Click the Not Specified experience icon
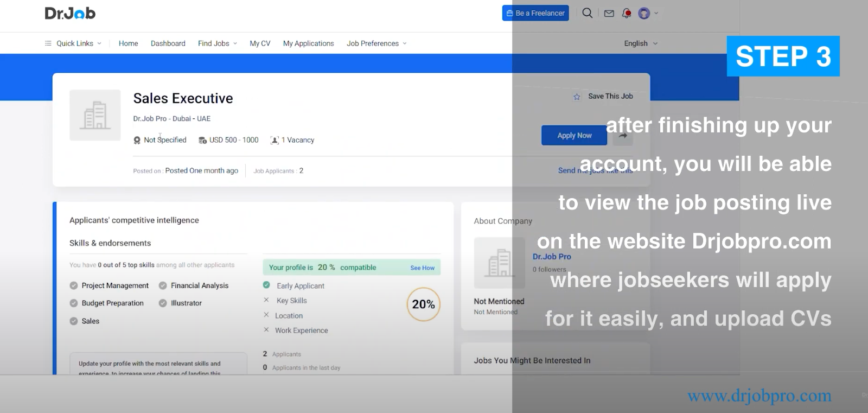The width and height of the screenshot is (868, 413). pyautogui.click(x=137, y=140)
